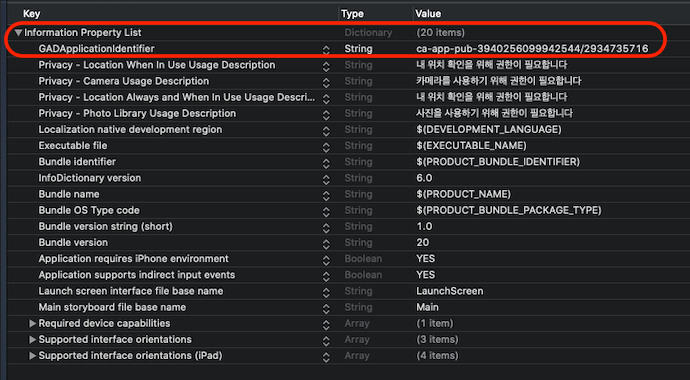Click the (1 item) value
This screenshot has height=380, width=690.
[434, 323]
